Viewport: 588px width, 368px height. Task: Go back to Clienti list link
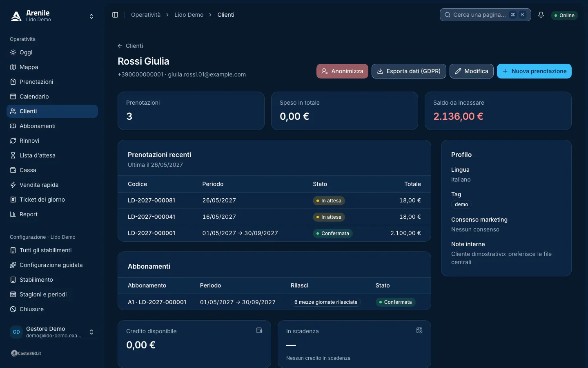pos(130,46)
